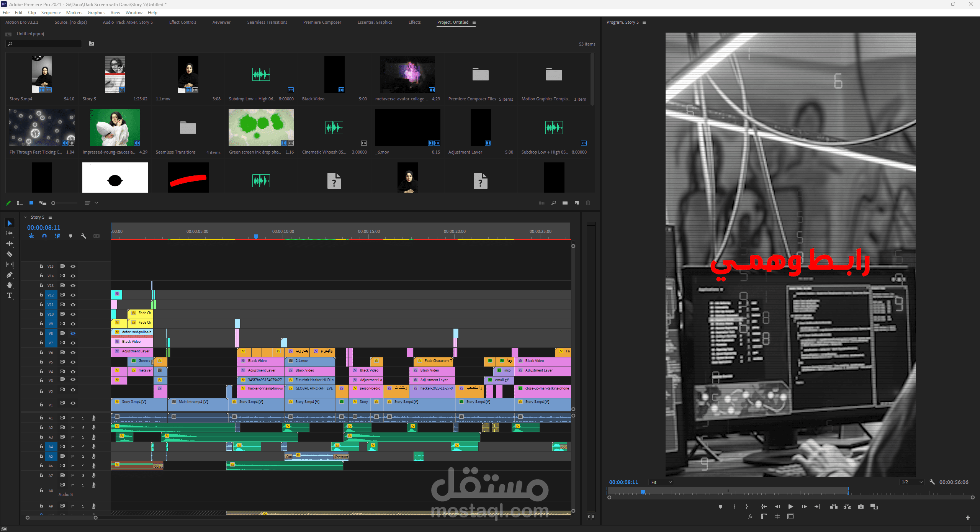Viewport: 980px width, 532px height.
Task: Open the Fit zoom level dropdown
Action: pos(661,482)
